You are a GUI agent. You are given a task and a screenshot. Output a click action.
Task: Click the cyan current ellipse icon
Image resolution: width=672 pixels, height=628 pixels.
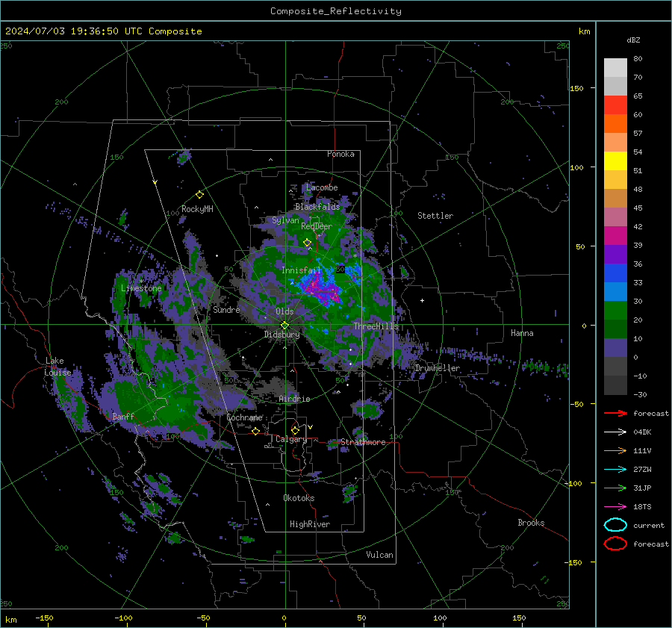[x=615, y=525]
